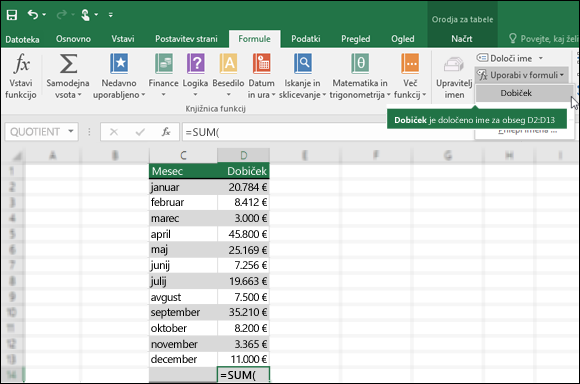Cancel formula entry with the X button
The image size is (580, 384).
tap(114, 132)
